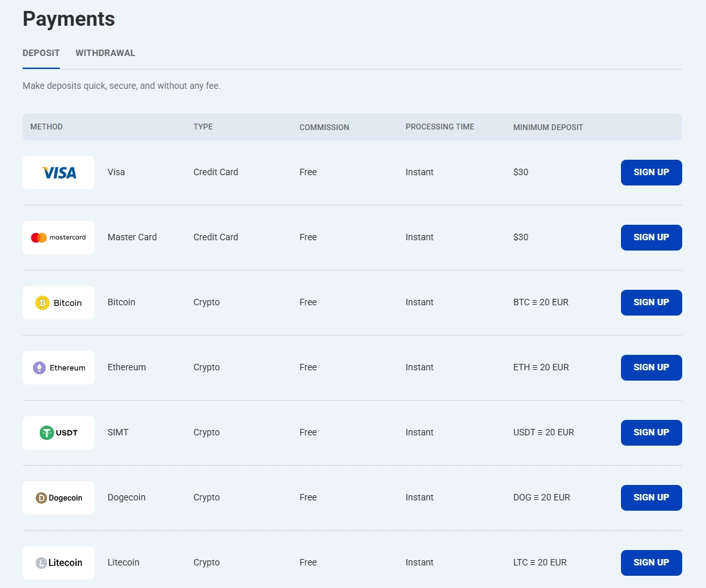This screenshot has height=588, width=706.
Task: Click 'Instant' processing time in Bitcoin row
Action: coord(419,302)
